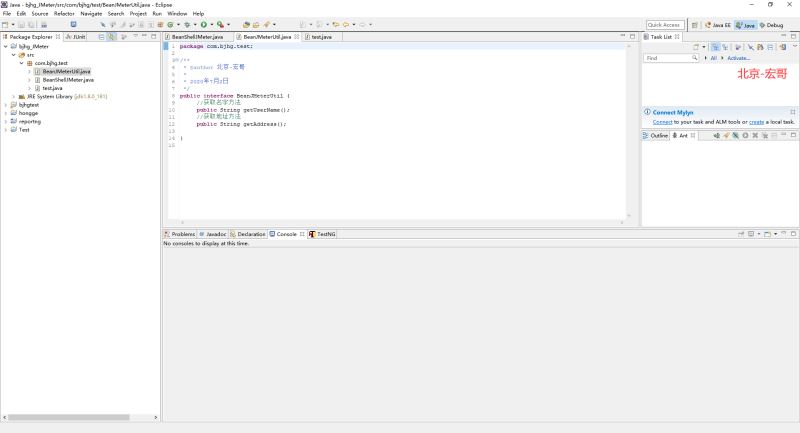Minimize the Package Explorer view
This screenshot has width=800, height=433.
click(143, 37)
